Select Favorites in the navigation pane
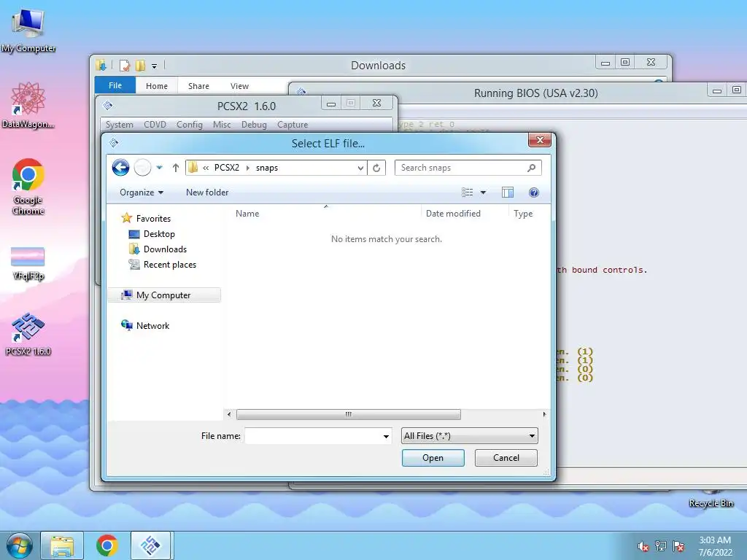The width and height of the screenshot is (747, 560). pos(147,218)
